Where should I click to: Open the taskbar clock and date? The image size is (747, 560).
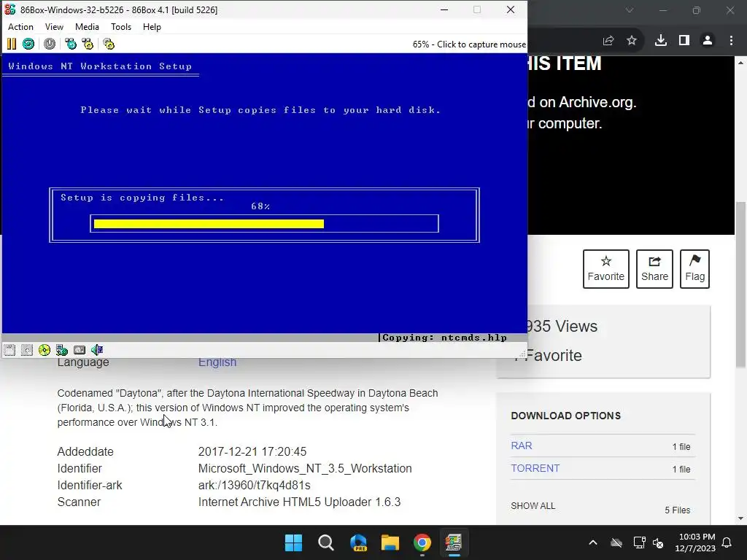coord(695,542)
